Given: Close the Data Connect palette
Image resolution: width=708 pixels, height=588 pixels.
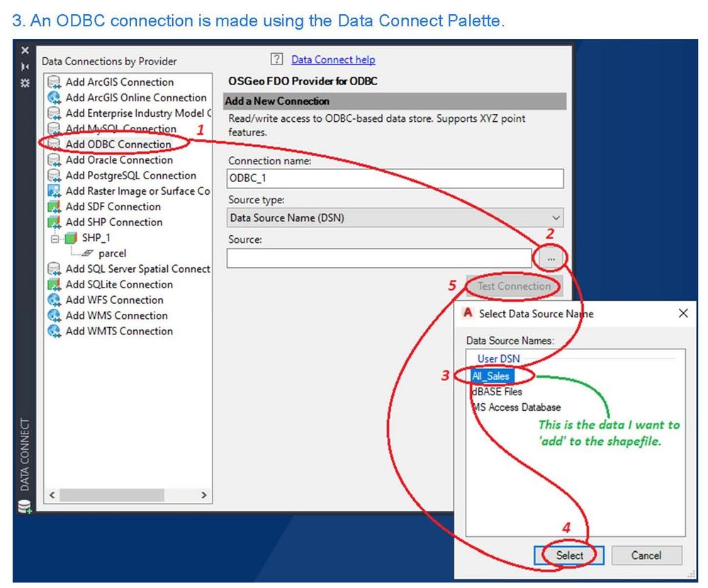Looking at the screenshot, I should (x=26, y=50).
